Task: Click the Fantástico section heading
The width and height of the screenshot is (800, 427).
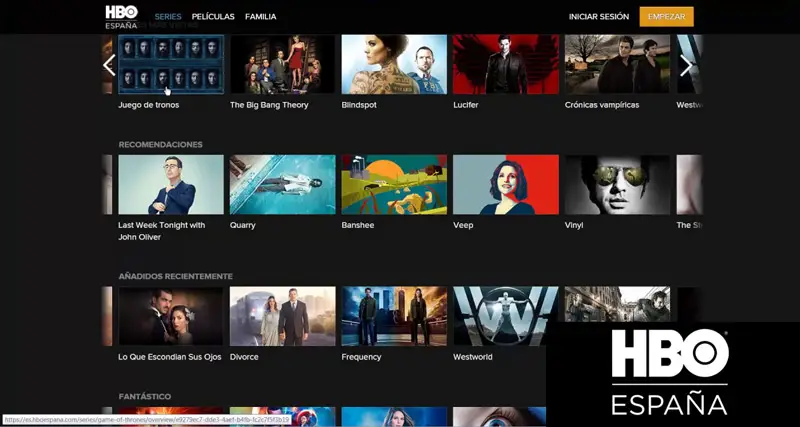Action: pyautogui.click(x=145, y=397)
